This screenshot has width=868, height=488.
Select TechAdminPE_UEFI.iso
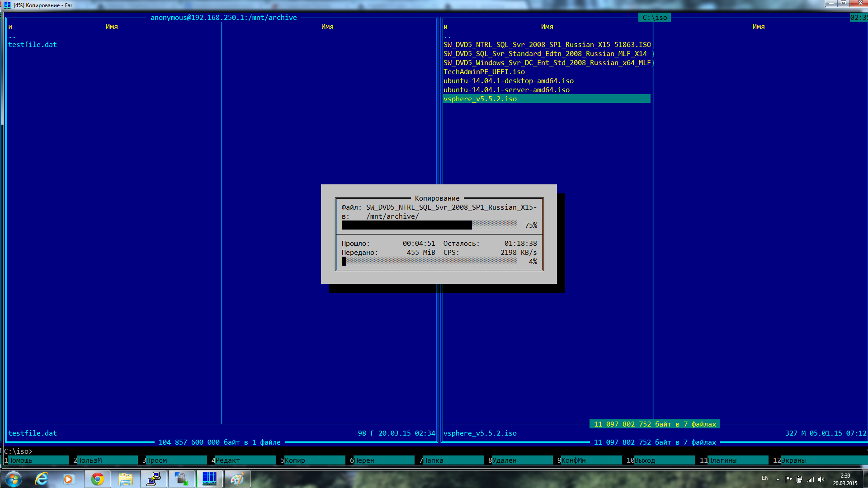[484, 71]
